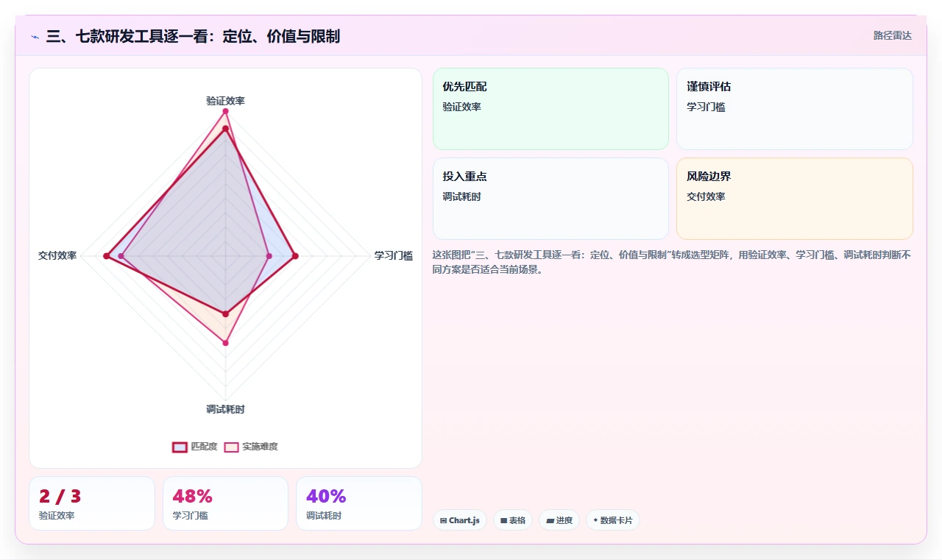Click the 实施难度 data point on 验证效率 axis
Screen dimensions: 942x560
point(225,111)
